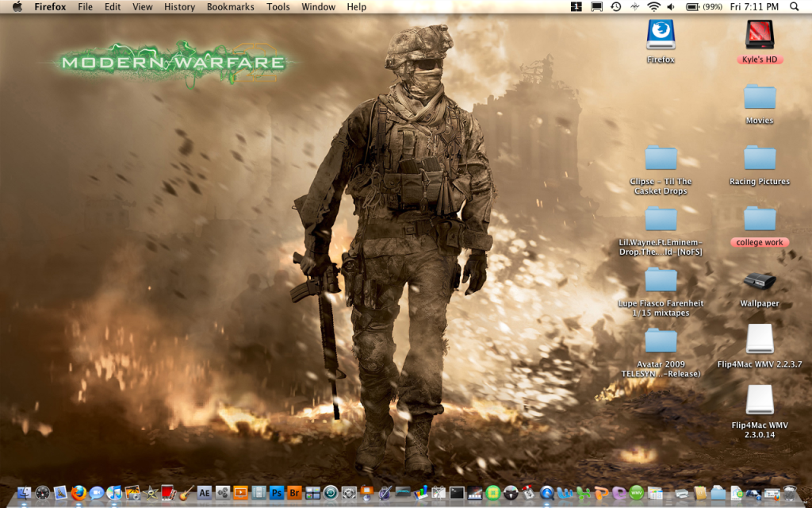Open Adobe After Effects from Dock
The image size is (812, 508).
click(205, 492)
